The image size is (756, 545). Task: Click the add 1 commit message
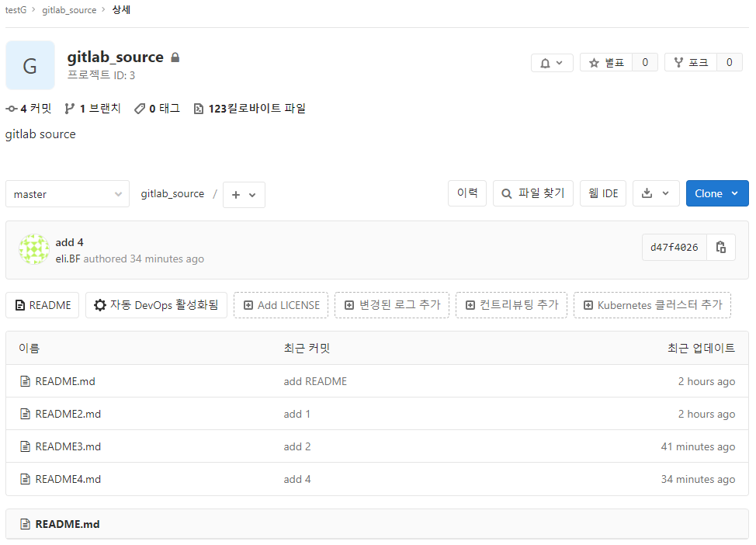point(297,415)
